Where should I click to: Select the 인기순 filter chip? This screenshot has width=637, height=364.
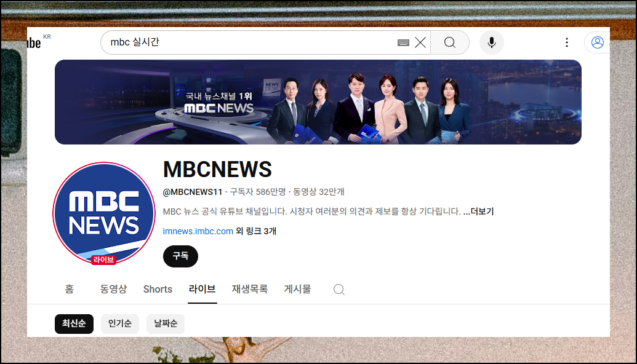click(x=120, y=324)
